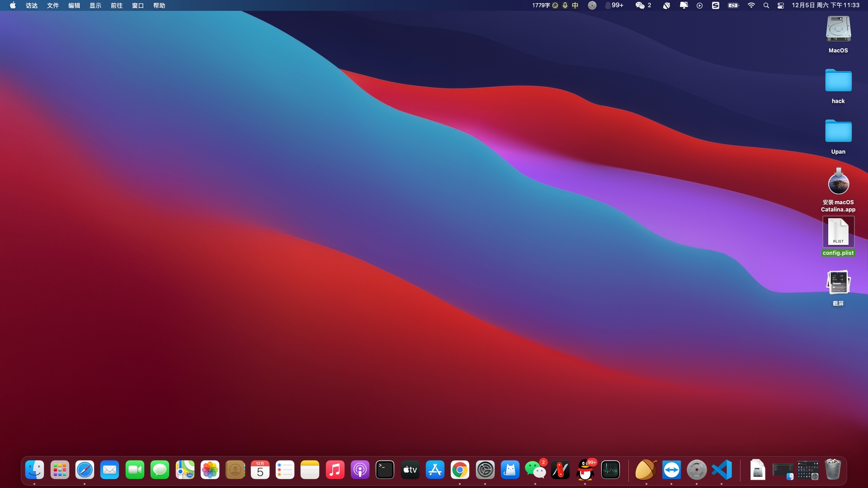
Task: Click the Wi-Fi status icon
Action: click(x=751, y=5)
